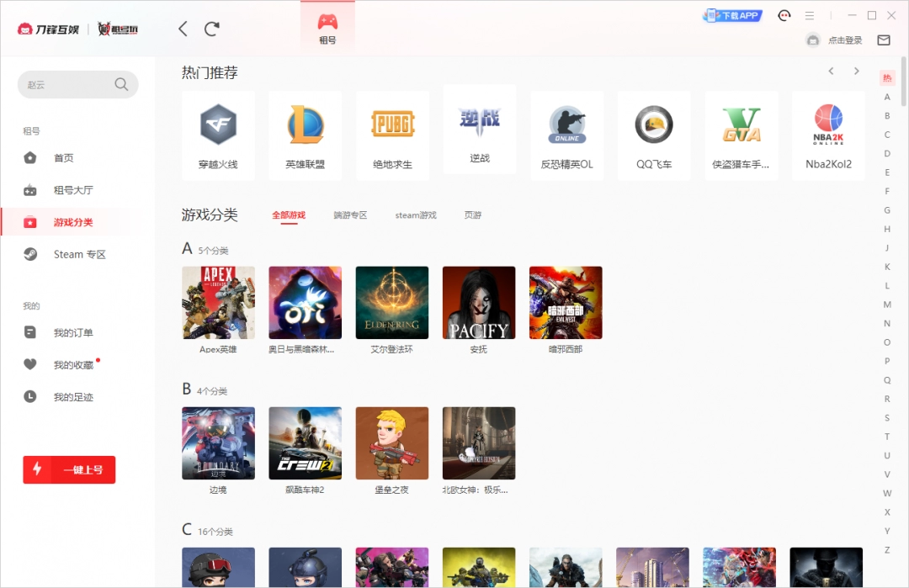Open the Elden Ring game thumbnail
Image resolution: width=909 pixels, height=588 pixels.
[x=391, y=303]
